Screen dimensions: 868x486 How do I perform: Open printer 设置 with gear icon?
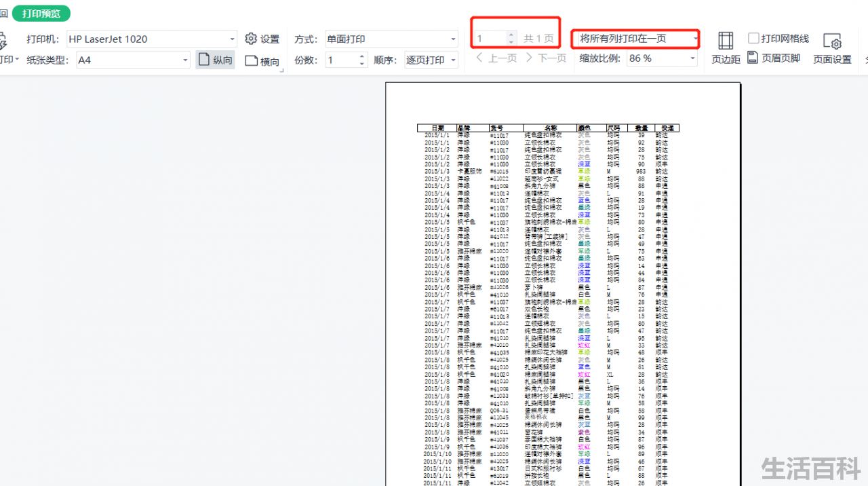262,39
